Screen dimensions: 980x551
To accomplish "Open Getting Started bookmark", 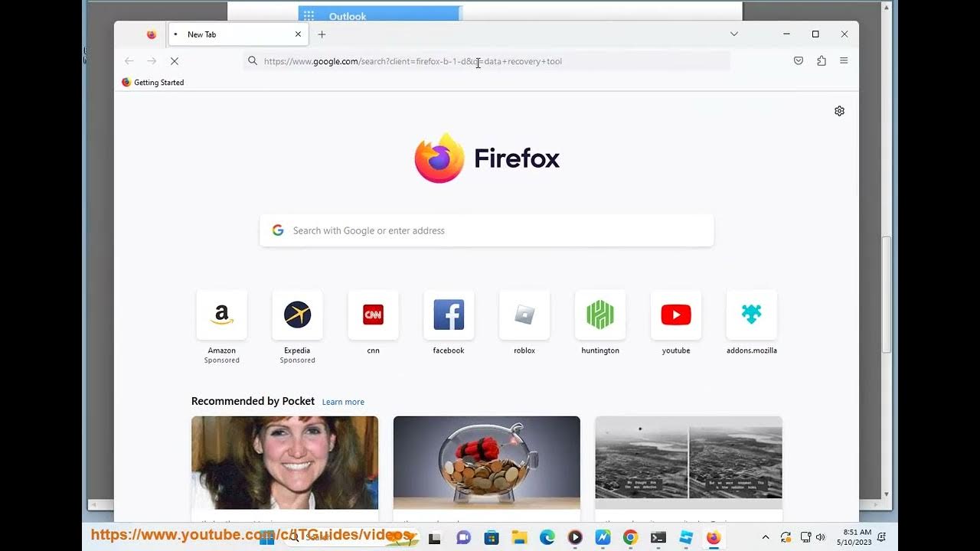I will [153, 83].
